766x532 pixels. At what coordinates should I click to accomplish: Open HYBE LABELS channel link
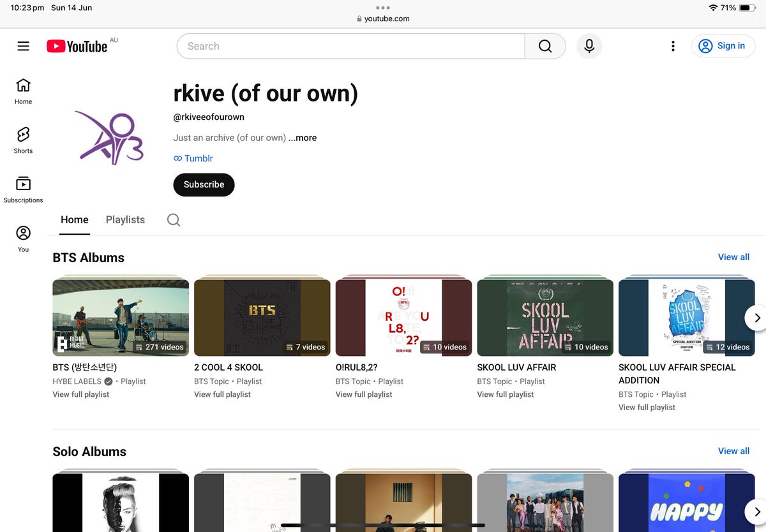[77, 381]
